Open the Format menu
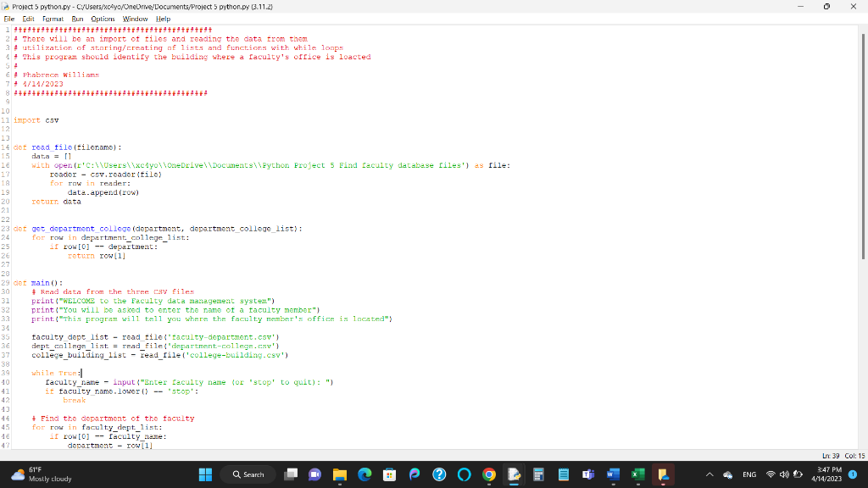The height and width of the screenshot is (488, 868). coord(53,19)
